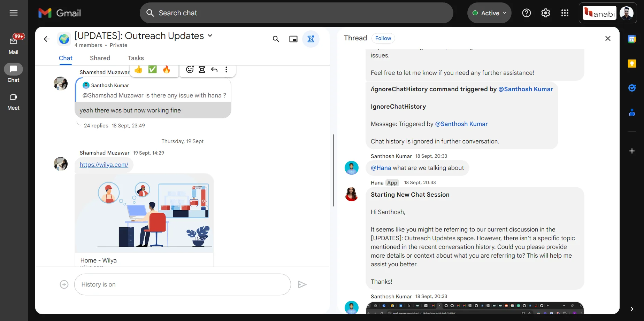Open Chat from the left rail
644x321 pixels.
pos(14,73)
